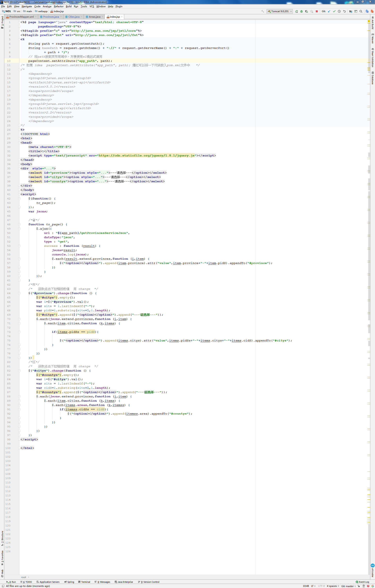Click the red Stop icon
The width and height of the screenshot is (375, 588).
317,11
